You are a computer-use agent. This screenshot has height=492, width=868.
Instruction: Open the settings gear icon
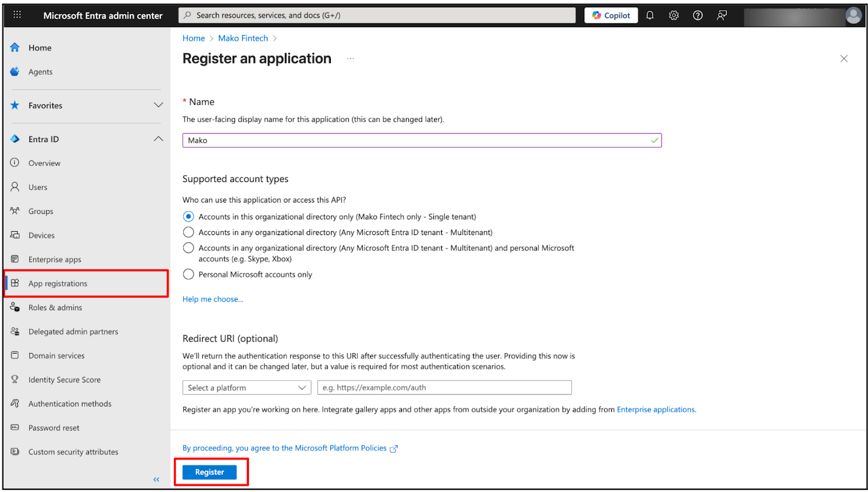click(x=674, y=15)
